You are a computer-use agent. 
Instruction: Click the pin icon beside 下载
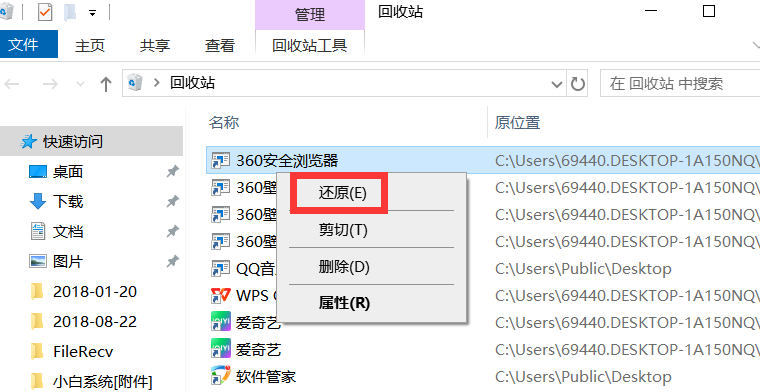[172, 202]
